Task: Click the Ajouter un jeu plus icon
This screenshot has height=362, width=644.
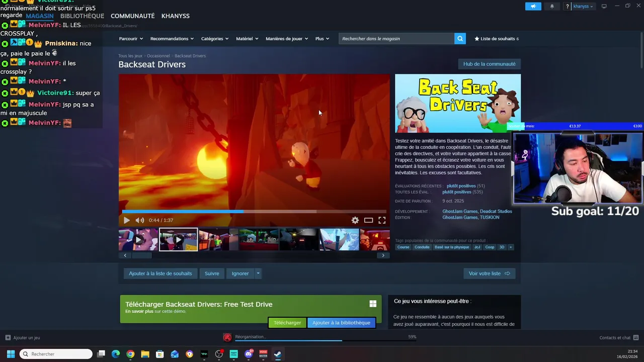Action: pyautogui.click(x=8, y=337)
